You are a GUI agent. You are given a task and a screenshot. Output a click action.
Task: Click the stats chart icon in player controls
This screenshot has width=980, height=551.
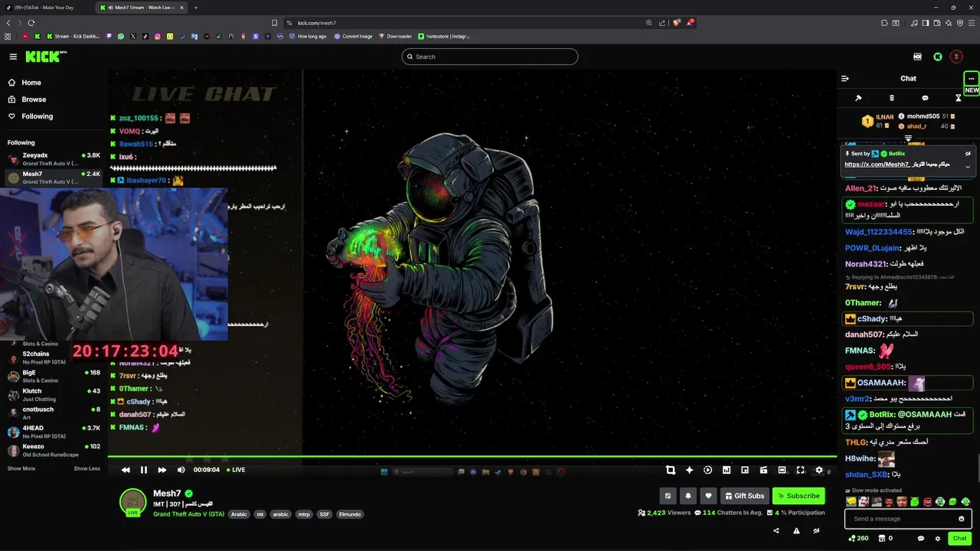pos(726,470)
